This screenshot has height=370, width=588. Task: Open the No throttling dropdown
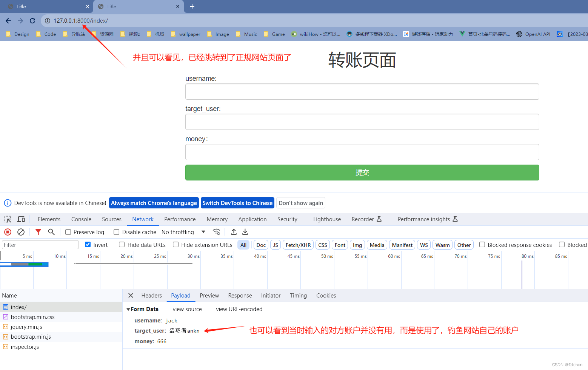tap(183, 232)
